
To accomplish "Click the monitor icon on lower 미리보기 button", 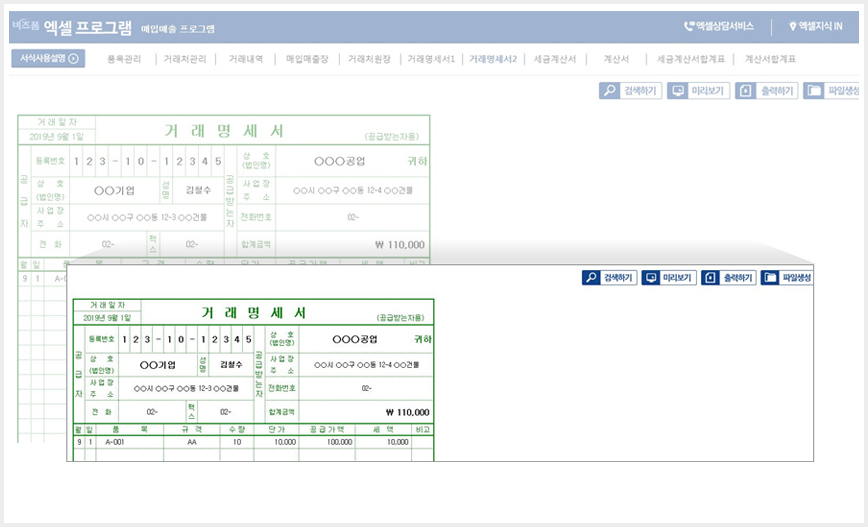I will (x=651, y=277).
